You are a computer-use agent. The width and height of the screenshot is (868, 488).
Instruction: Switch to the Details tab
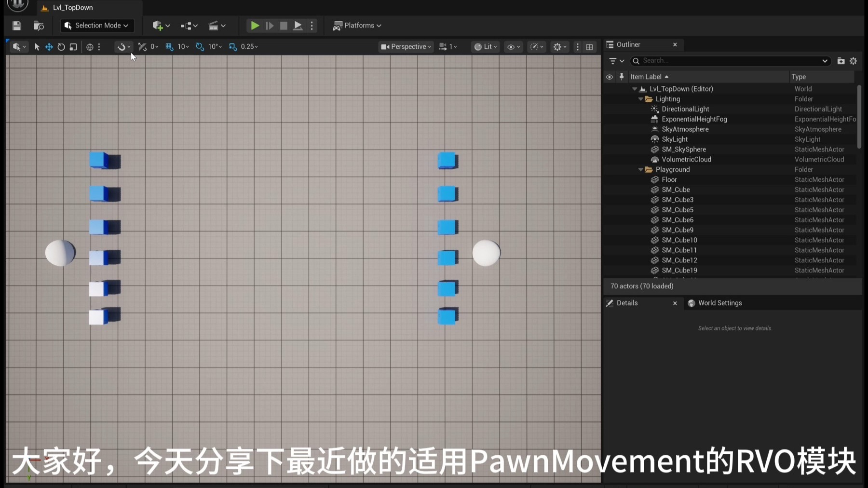[x=627, y=303]
